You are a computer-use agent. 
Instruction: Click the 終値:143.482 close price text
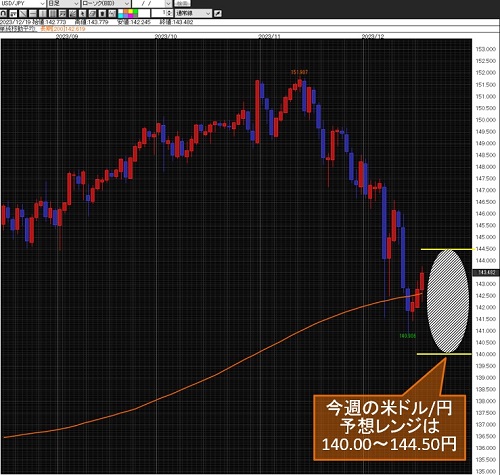point(176,22)
